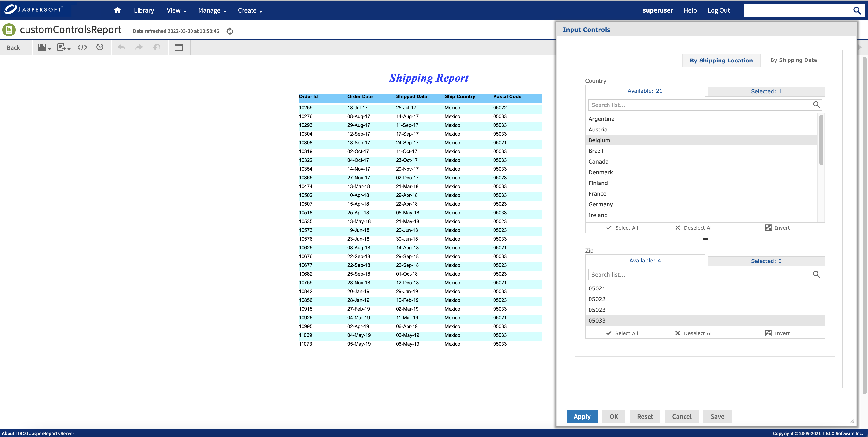
Task: Click the Jaspersoft logo
Action: pyautogui.click(x=33, y=9)
